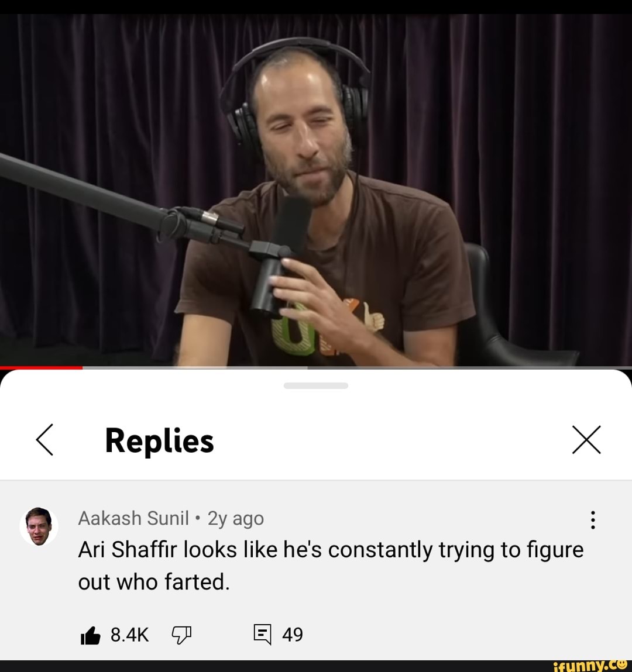
Task: Click the Aakash Sunil username
Action: tap(133, 518)
